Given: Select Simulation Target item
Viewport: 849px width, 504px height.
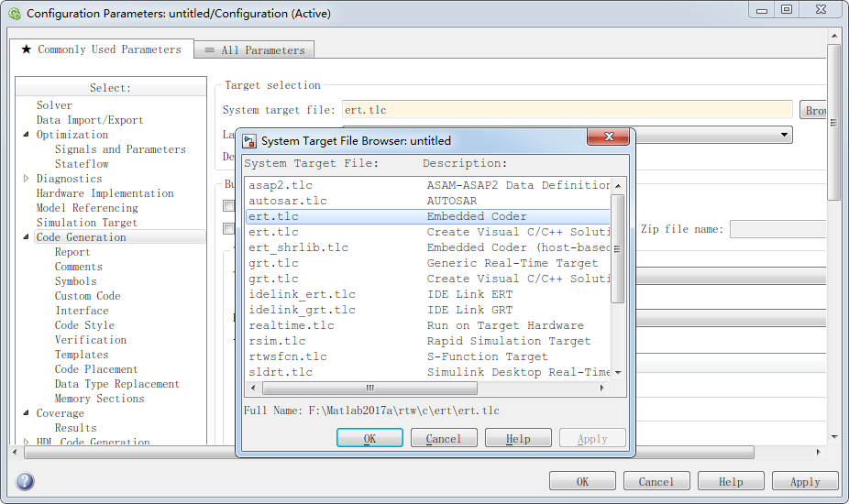Looking at the screenshot, I should coord(86,222).
